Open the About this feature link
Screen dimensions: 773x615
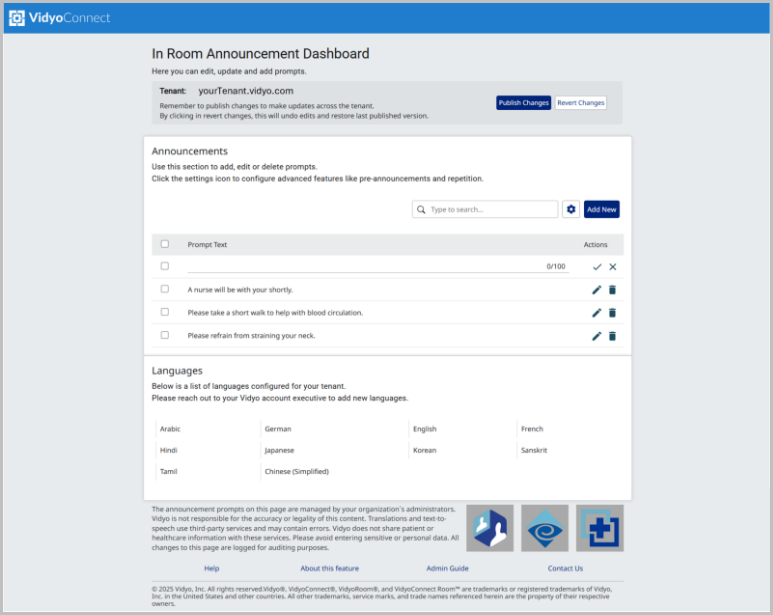point(329,568)
